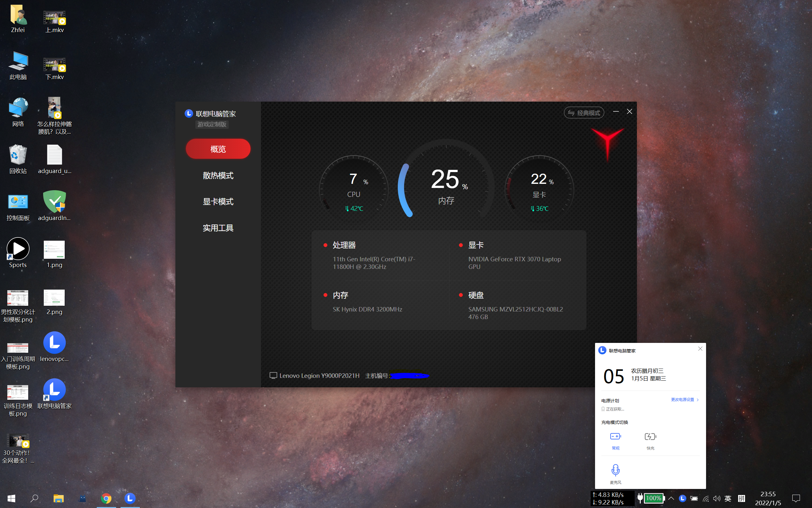The width and height of the screenshot is (812, 508).
Task: Select adguard_u... text file
Action: tap(54, 160)
